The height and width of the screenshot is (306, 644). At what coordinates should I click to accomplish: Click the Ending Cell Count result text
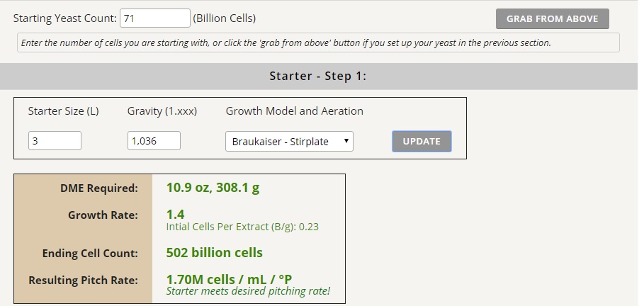215,253
